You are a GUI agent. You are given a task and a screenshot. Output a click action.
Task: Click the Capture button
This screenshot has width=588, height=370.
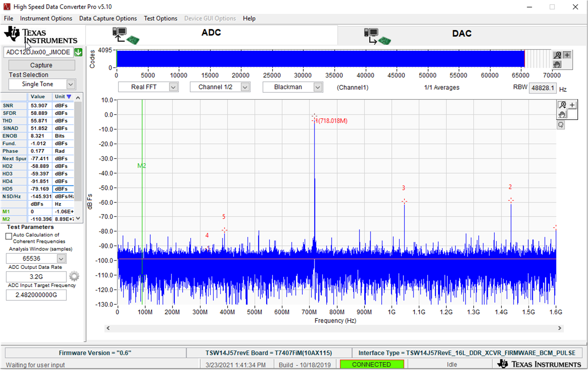(x=41, y=65)
